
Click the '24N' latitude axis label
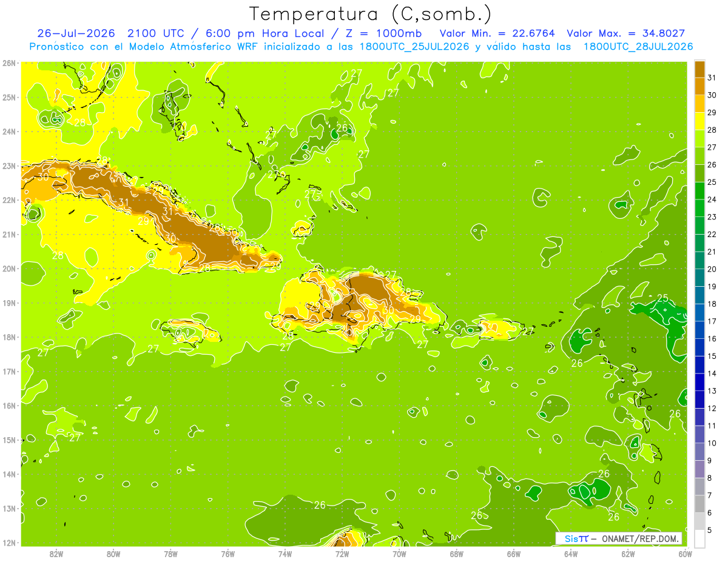(x=9, y=132)
